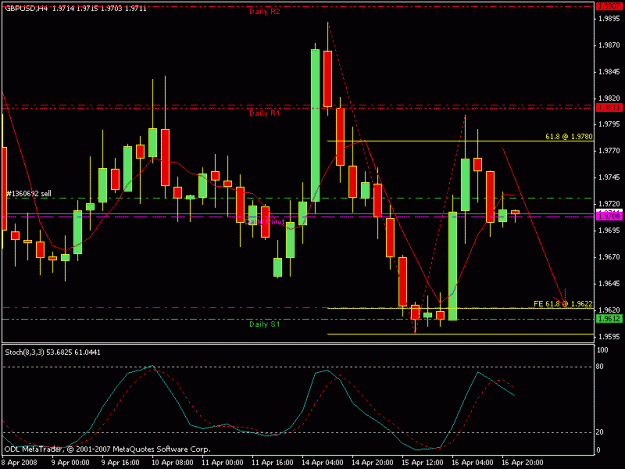Image resolution: width=625 pixels, height=469 pixels.
Task: Click the 16 Apr 04:00 time label
Action: (x=472, y=463)
